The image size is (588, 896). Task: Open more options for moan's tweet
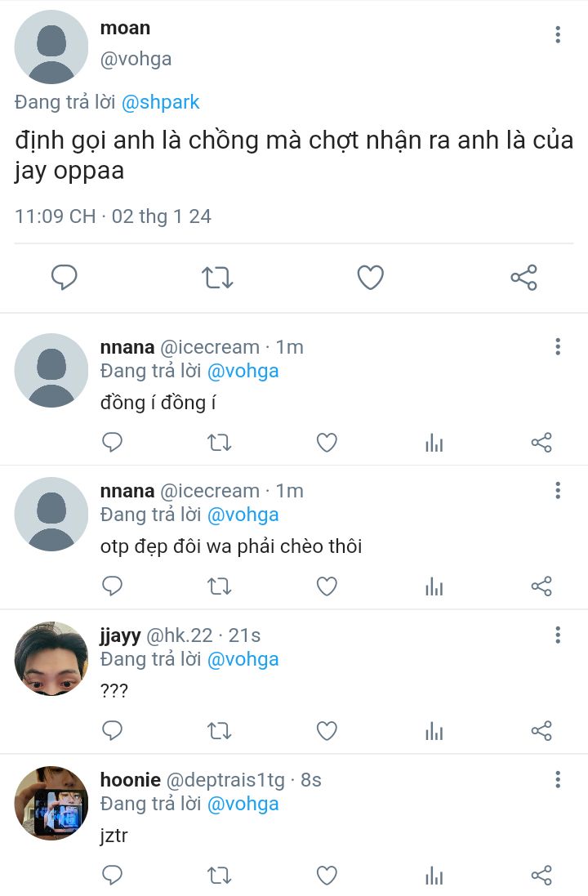click(x=558, y=34)
